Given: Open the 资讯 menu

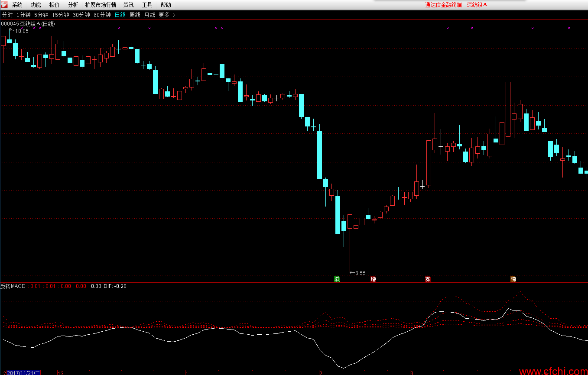Looking at the screenshot, I should pos(128,5).
